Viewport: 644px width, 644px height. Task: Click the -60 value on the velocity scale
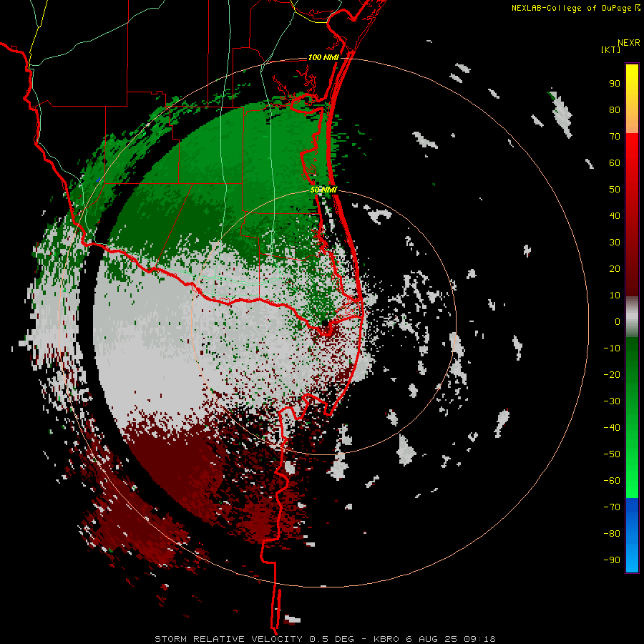coord(612,481)
